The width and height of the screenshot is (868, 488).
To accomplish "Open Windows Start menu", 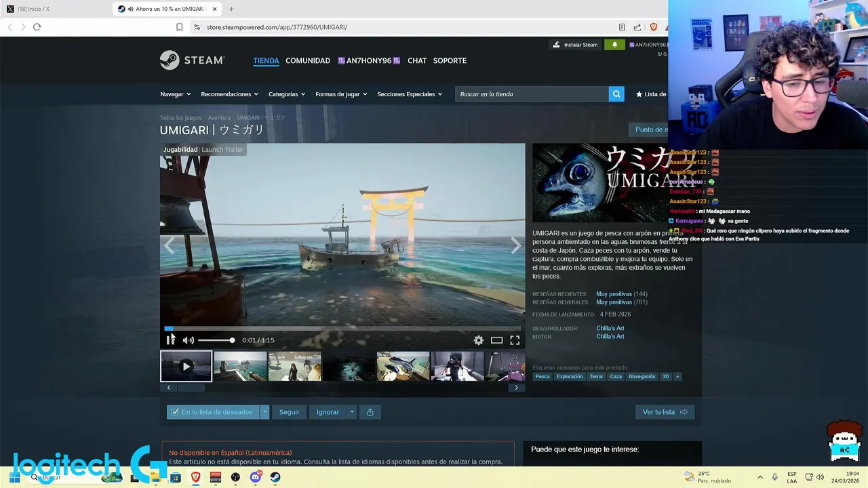I will pos(14,477).
